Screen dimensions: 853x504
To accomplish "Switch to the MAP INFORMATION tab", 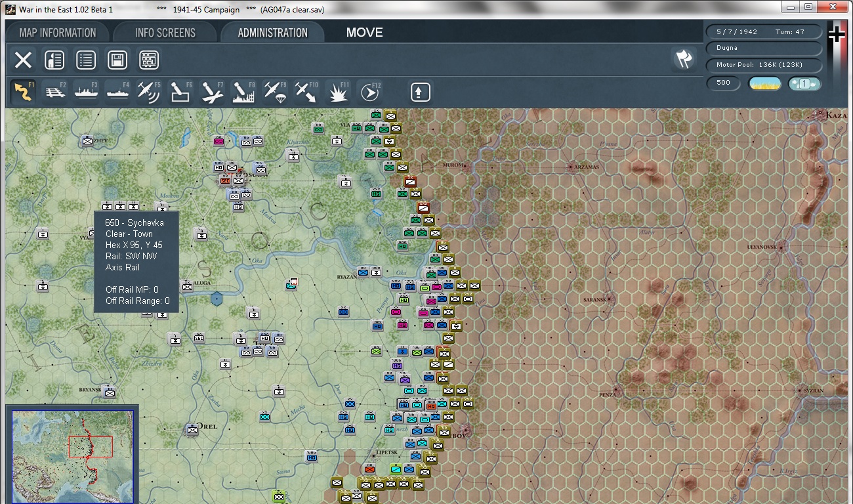I will [58, 33].
